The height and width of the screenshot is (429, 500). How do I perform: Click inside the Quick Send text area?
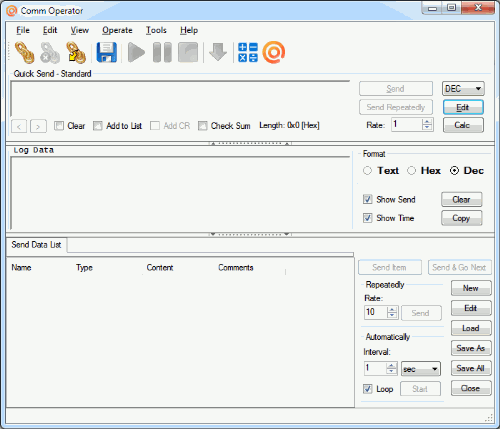(x=180, y=99)
